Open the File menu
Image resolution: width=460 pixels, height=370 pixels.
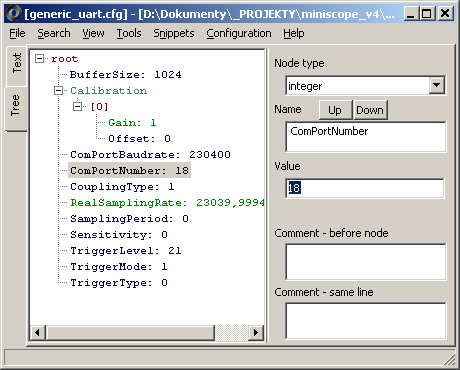(x=17, y=33)
